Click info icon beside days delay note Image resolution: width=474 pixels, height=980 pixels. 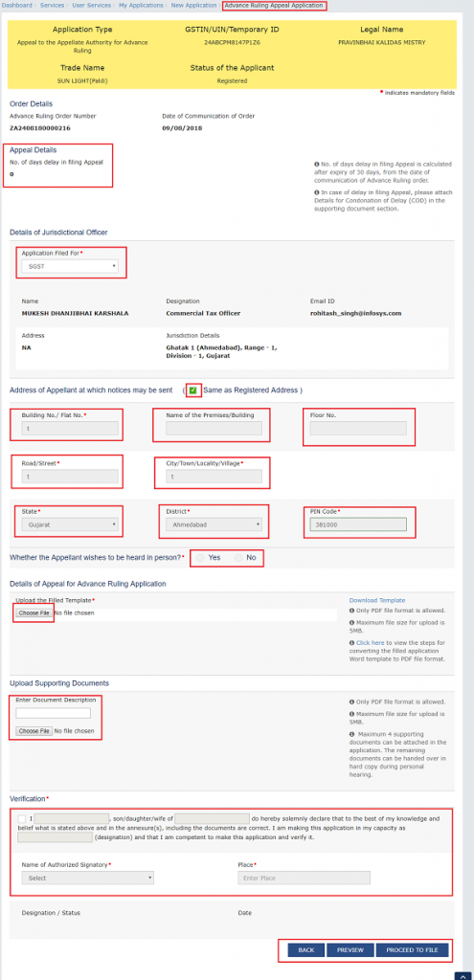pyautogui.click(x=316, y=165)
